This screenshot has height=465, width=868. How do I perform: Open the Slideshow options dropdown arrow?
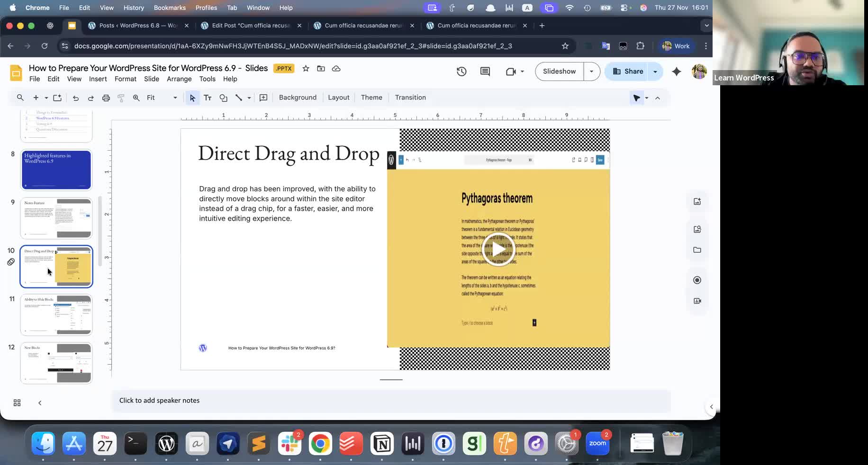click(x=591, y=72)
